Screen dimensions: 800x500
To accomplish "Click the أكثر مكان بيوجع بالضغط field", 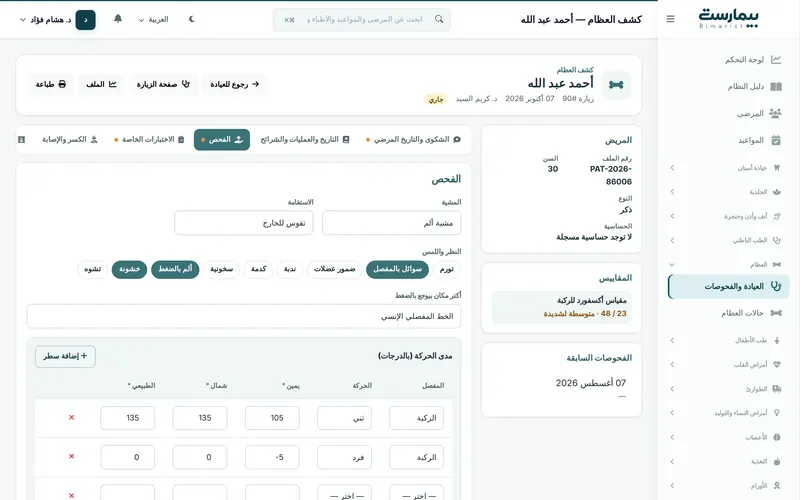I will (x=244, y=316).
